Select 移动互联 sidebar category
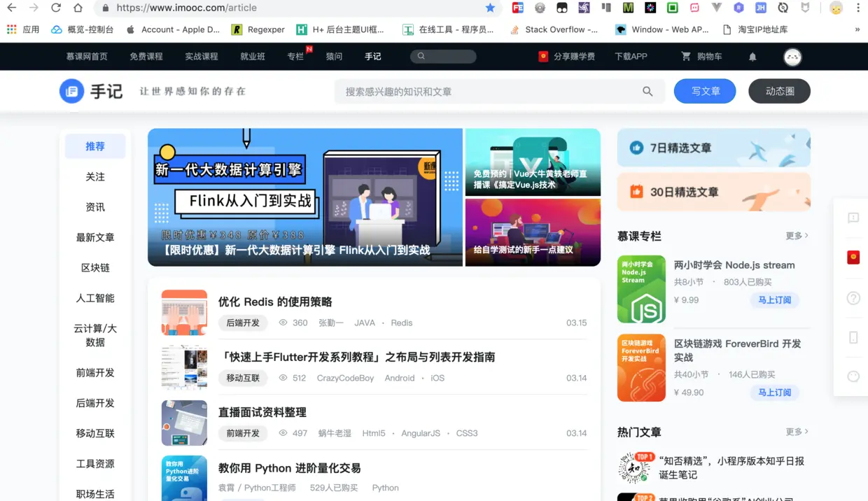Screen dimensions: 868x501 coord(95,433)
